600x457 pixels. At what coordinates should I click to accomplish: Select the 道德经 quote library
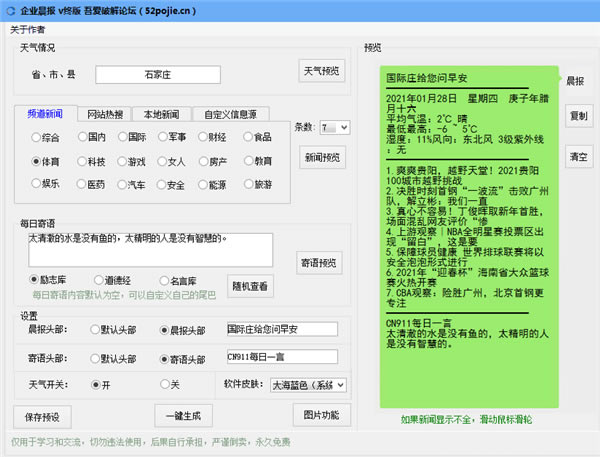pyautogui.click(x=96, y=280)
